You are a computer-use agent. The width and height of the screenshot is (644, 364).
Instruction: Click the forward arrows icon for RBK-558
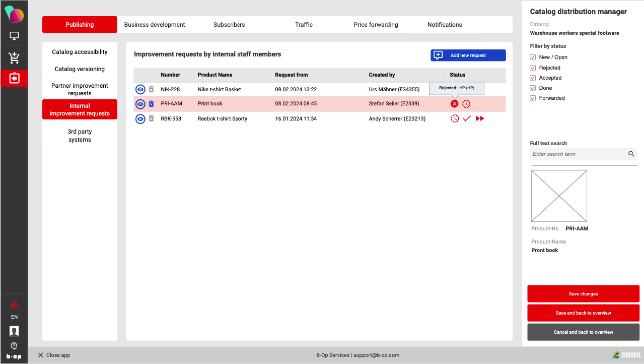pyautogui.click(x=480, y=118)
